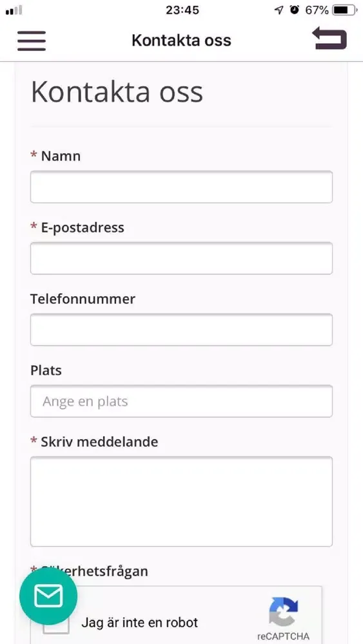Screen dimensions: 363x644
Task: Open the 'Ange en plats' location field
Action: 181,401
